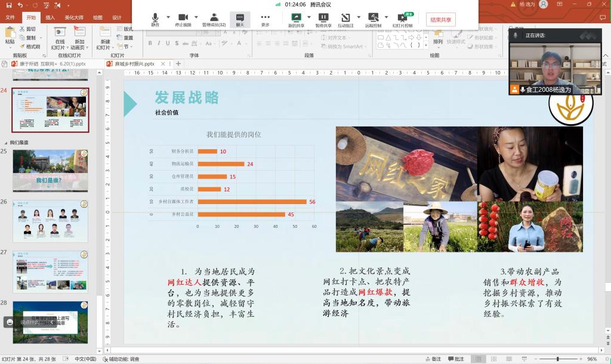Open the member management panel
Screen dimensions: 611x364
214,19
